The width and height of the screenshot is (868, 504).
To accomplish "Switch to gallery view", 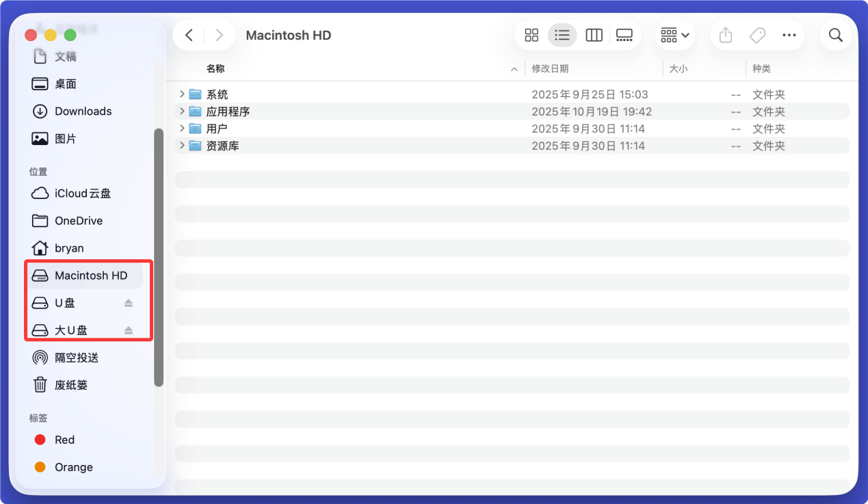I will click(624, 36).
